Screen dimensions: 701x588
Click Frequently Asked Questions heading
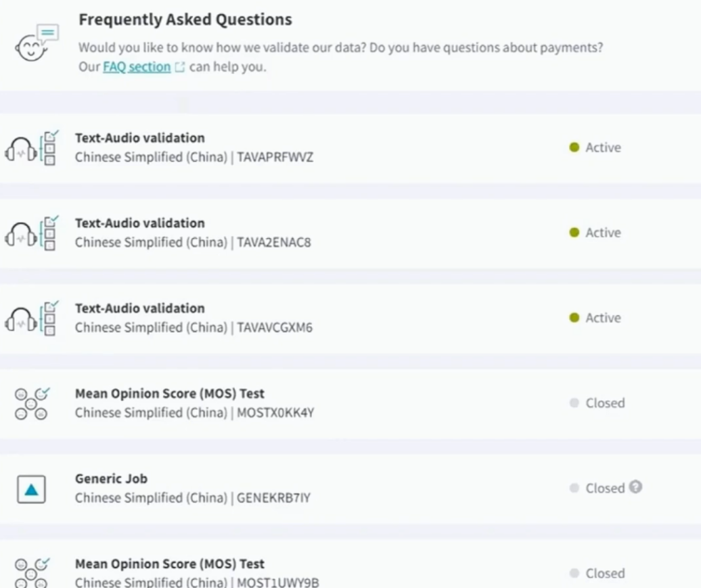click(185, 20)
